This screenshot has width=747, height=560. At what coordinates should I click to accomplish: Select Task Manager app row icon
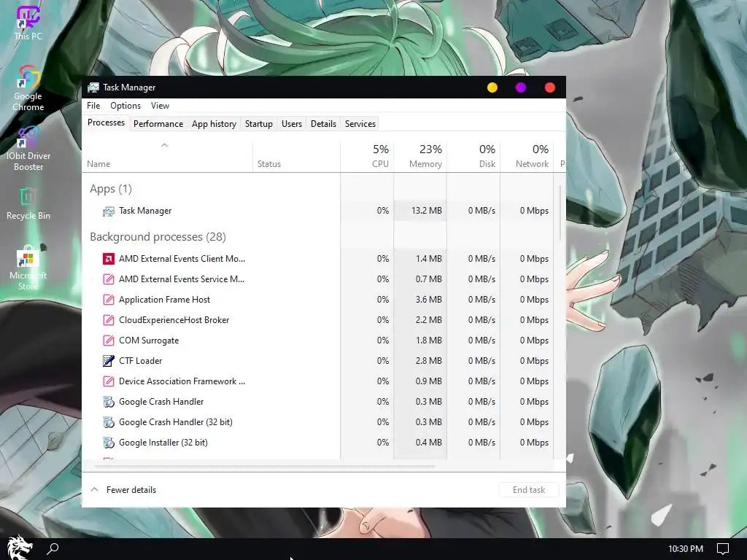109,211
